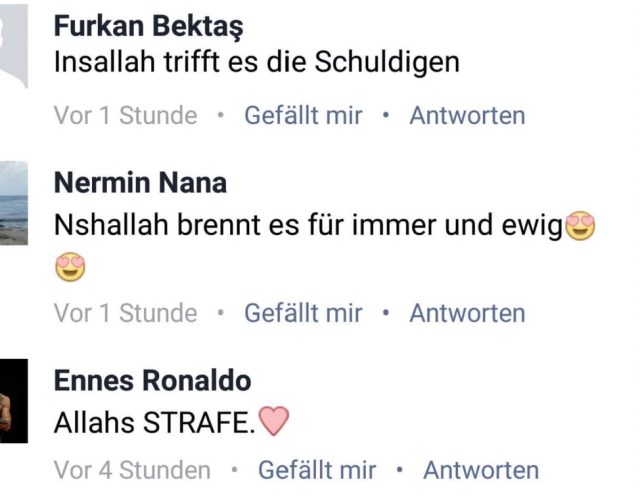Open Furkan Bektaş's profile picture
640x504 pixels.
click(x=13, y=45)
